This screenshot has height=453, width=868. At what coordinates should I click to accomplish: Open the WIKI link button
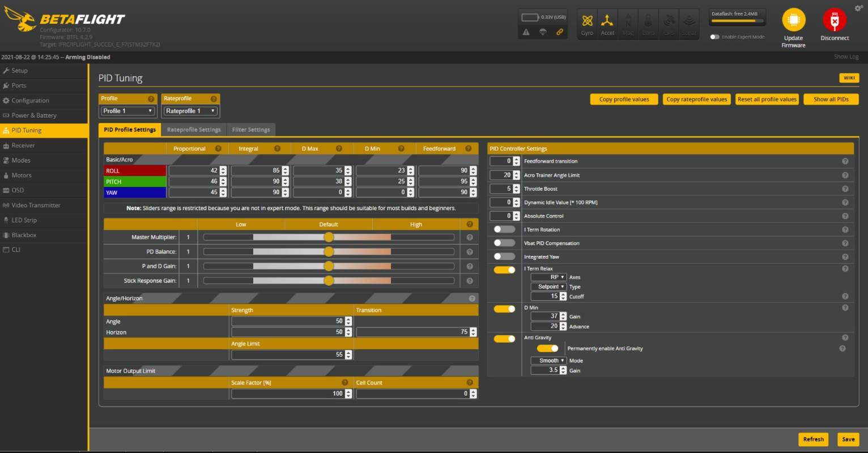pos(849,78)
